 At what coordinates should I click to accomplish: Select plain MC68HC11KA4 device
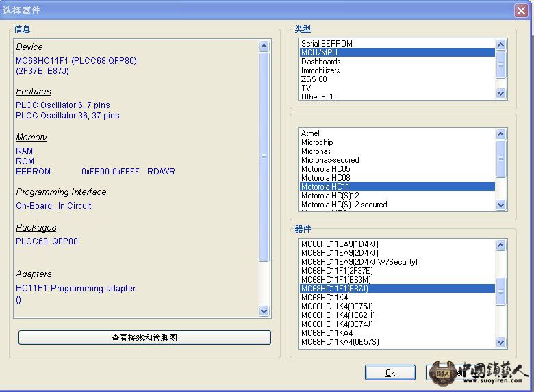click(397, 332)
